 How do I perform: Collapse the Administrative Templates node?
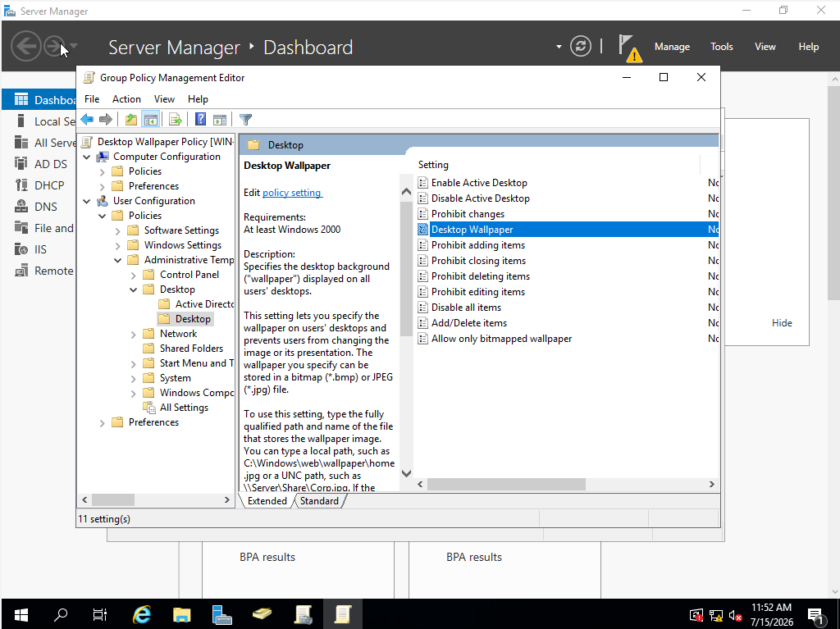118,260
